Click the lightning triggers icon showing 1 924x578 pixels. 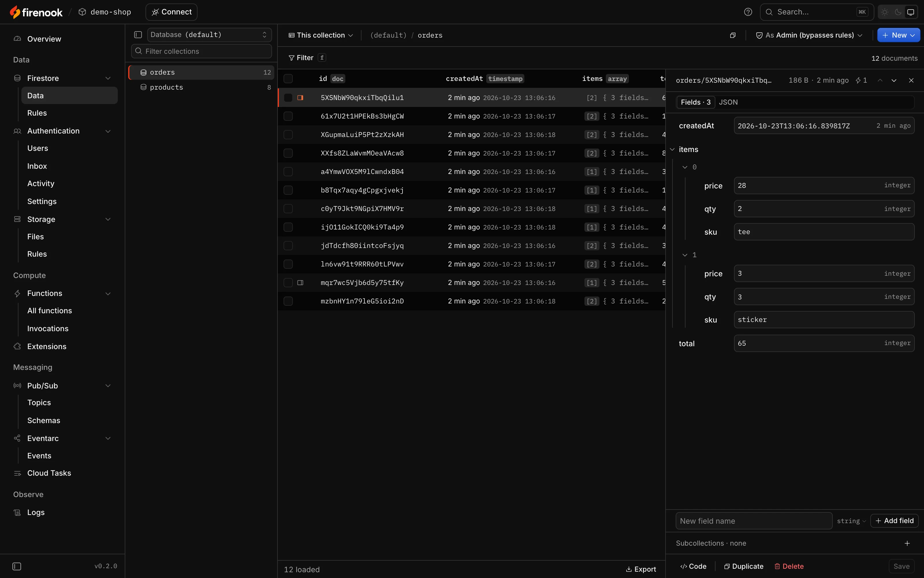tap(861, 80)
